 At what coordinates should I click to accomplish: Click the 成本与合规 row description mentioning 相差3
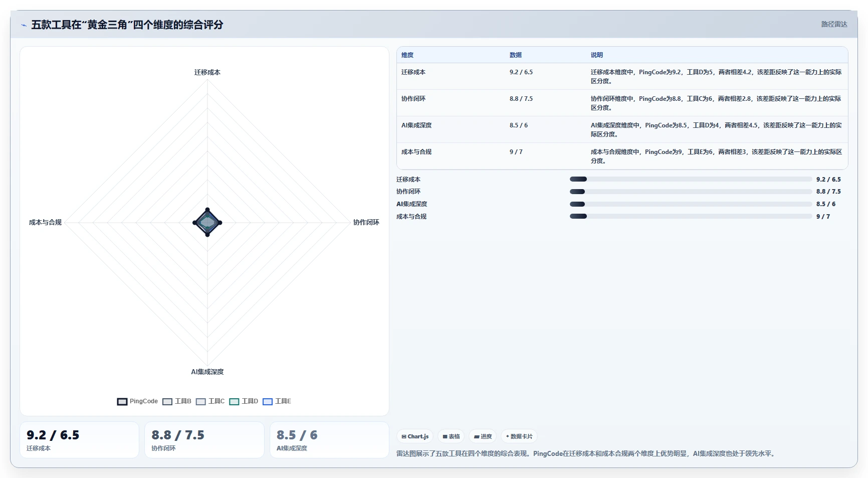point(716,156)
